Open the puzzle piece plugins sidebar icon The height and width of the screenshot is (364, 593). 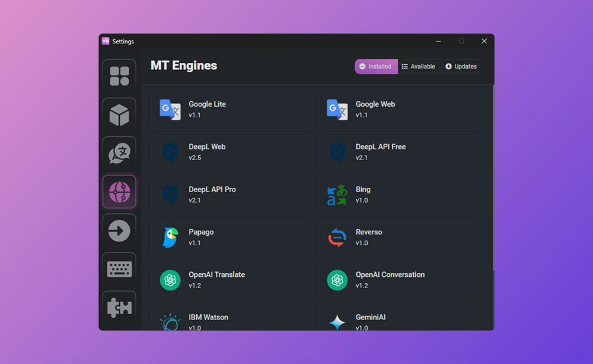tap(119, 307)
